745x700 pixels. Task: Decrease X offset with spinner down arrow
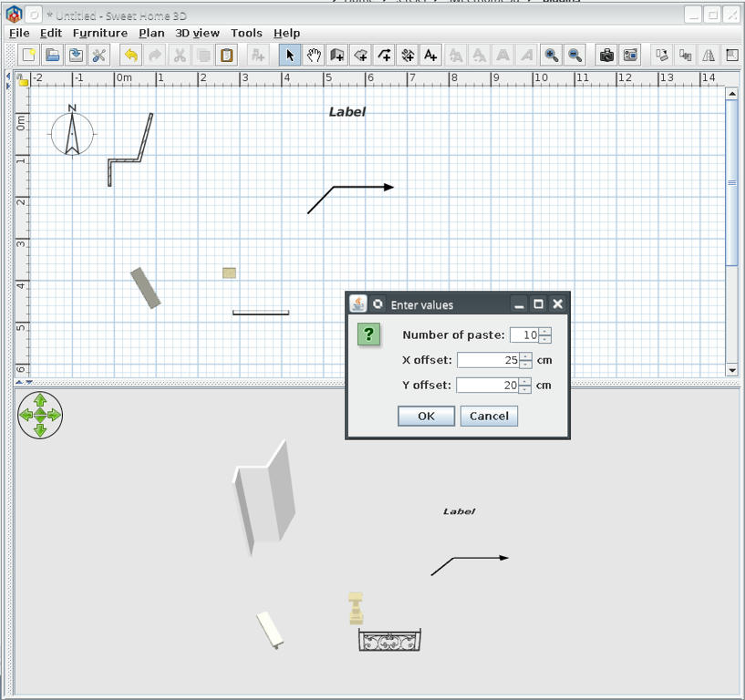click(x=525, y=364)
